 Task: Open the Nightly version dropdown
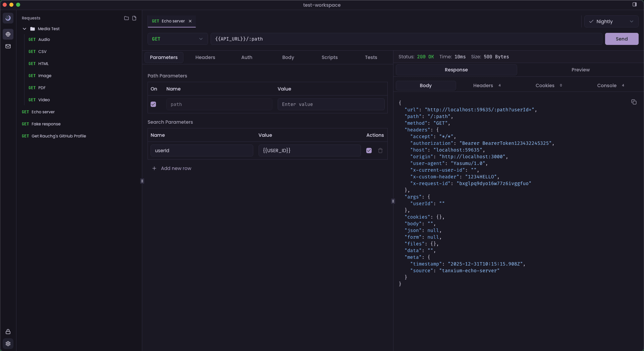click(x=611, y=21)
